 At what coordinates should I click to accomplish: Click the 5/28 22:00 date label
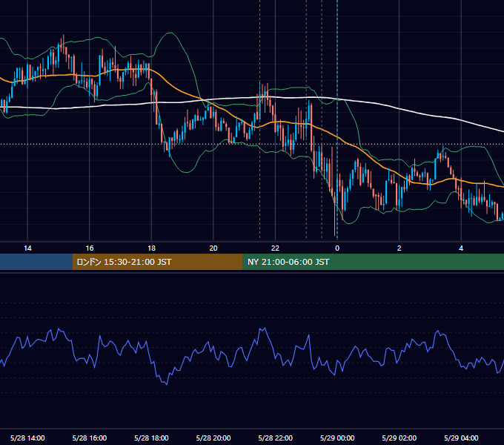pyautogui.click(x=276, y=438)
